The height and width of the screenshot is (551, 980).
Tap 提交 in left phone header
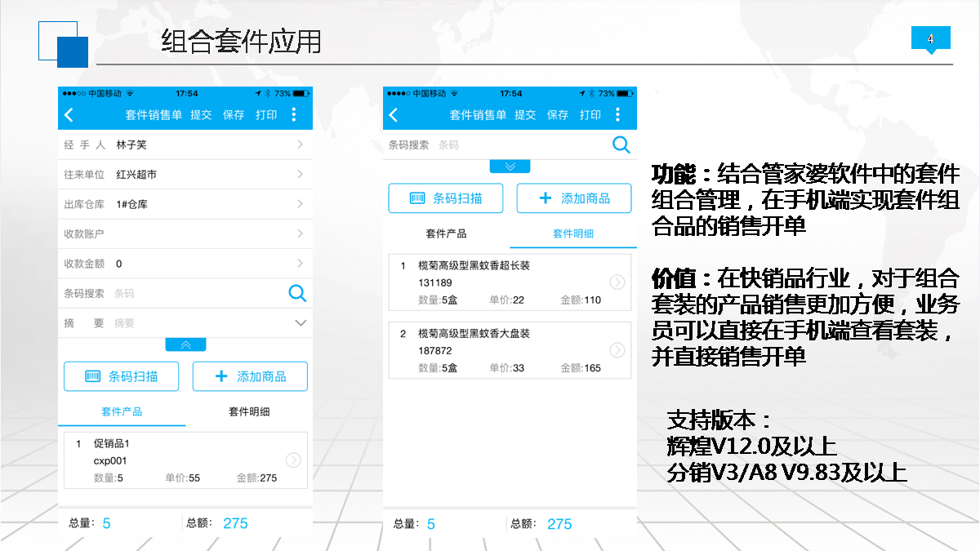(x=201, y=115)
